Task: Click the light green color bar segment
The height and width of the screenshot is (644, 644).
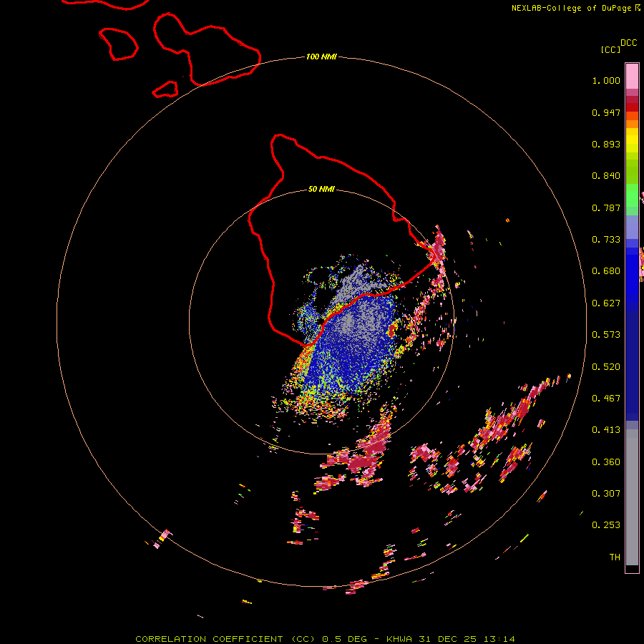Action: (632, 195)
